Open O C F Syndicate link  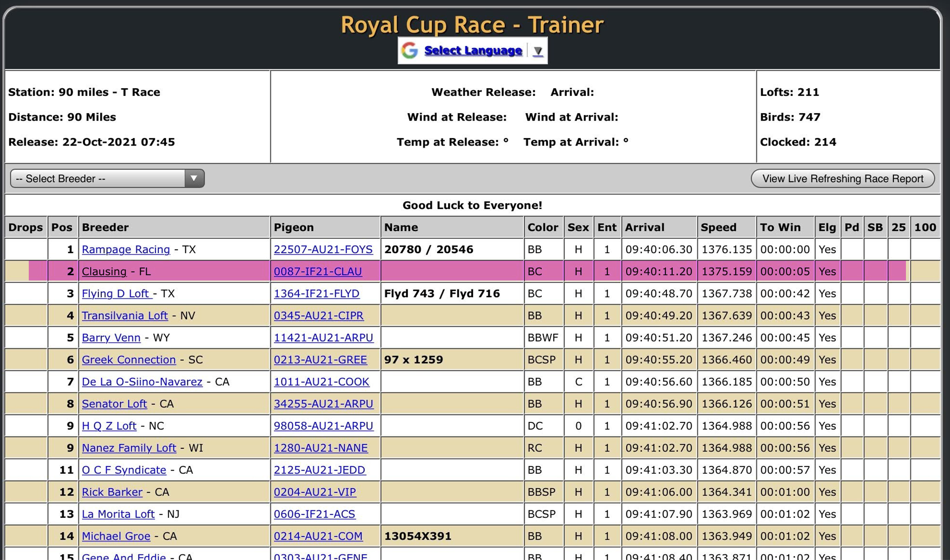(123, 470)
